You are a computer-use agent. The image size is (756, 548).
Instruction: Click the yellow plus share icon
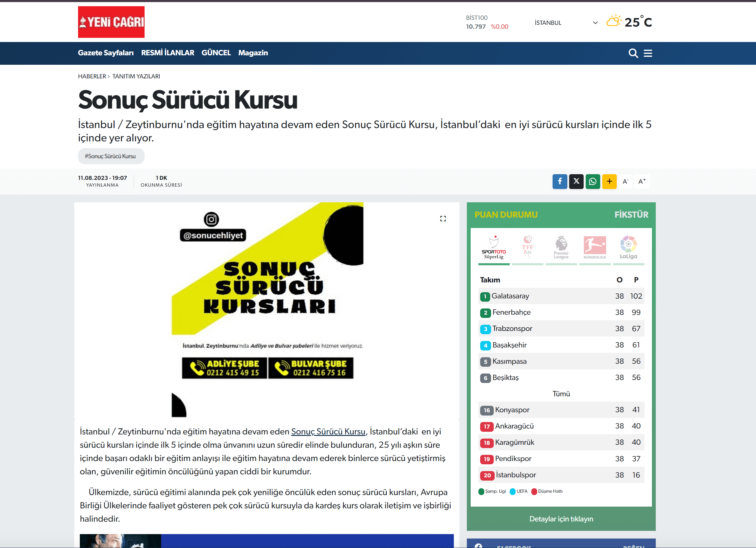tap(609, 182)
